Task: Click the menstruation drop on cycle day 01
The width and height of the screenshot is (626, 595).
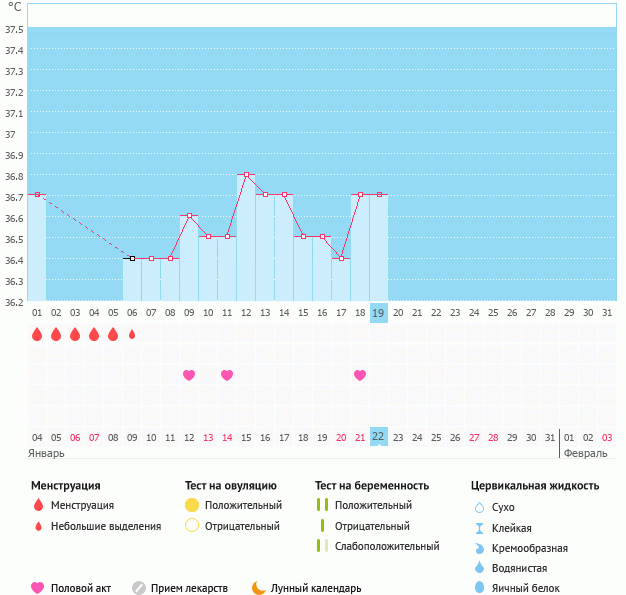Action: (37, 335)
